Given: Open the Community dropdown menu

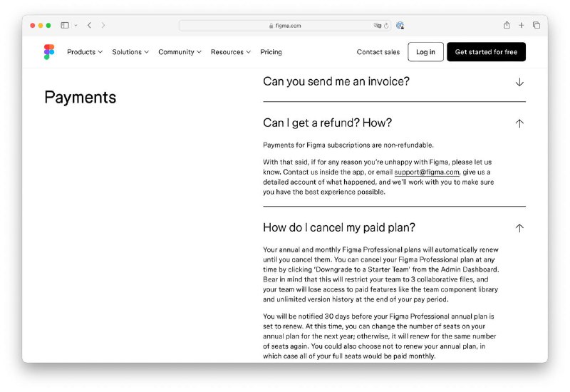Looking at the screenshot, I should click(x=180, y=52).
